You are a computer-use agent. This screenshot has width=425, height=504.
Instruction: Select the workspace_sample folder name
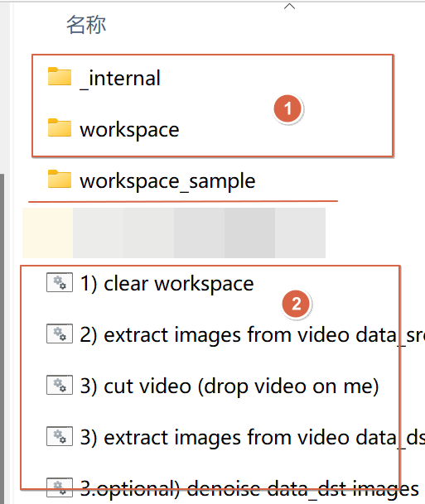pos(167,181)
